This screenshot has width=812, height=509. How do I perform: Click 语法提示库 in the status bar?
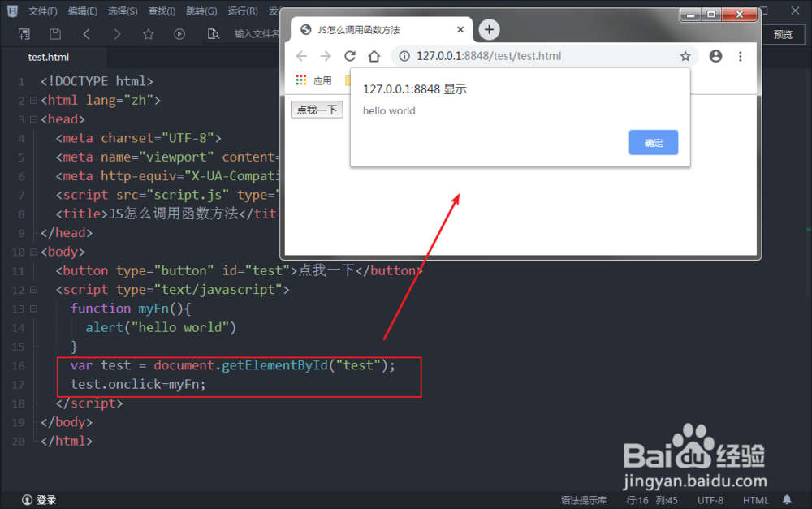584,500
